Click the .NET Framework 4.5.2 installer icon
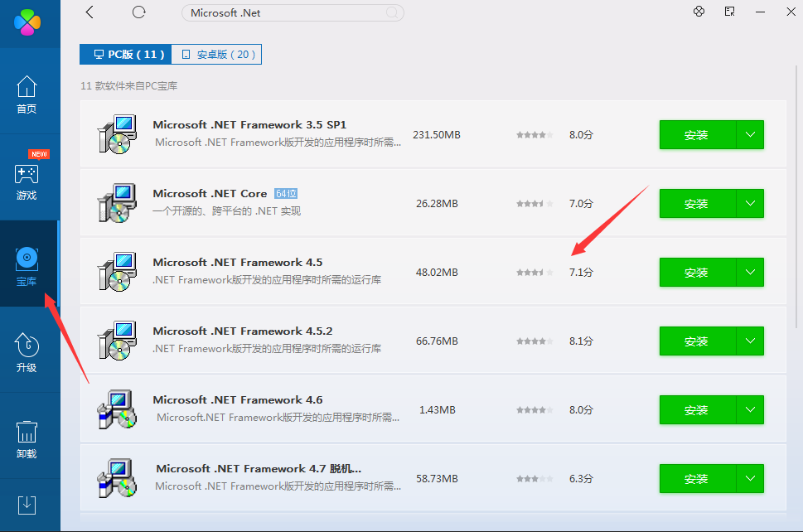 [118, 341]
